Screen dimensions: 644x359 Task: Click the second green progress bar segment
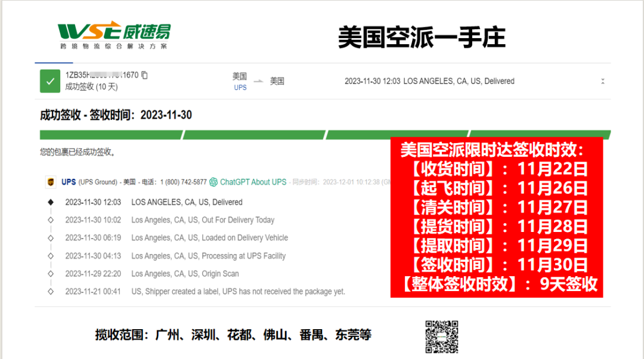tap(253, 135)
